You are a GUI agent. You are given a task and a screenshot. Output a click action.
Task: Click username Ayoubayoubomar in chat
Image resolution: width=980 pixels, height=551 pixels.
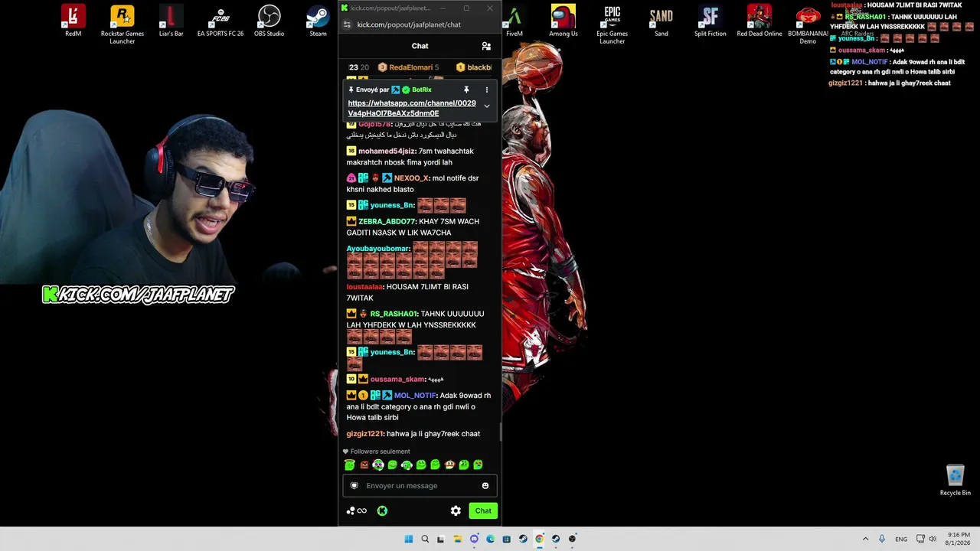click(377, 249)
